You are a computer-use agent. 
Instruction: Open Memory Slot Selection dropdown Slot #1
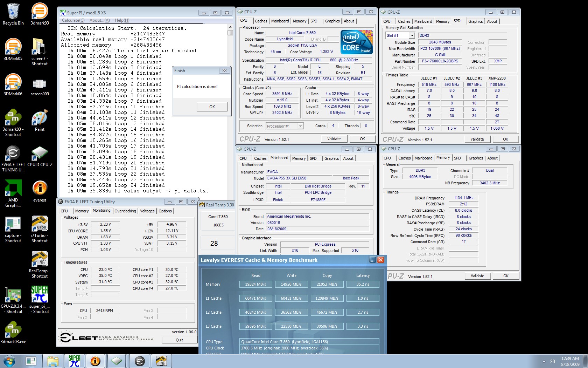point(400,35)
